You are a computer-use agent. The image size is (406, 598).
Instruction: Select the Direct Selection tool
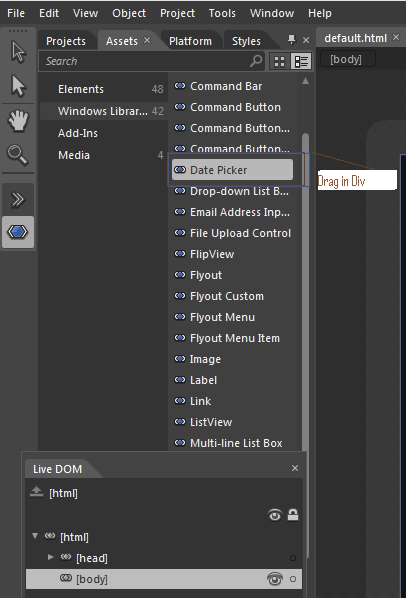pos(18,85)
